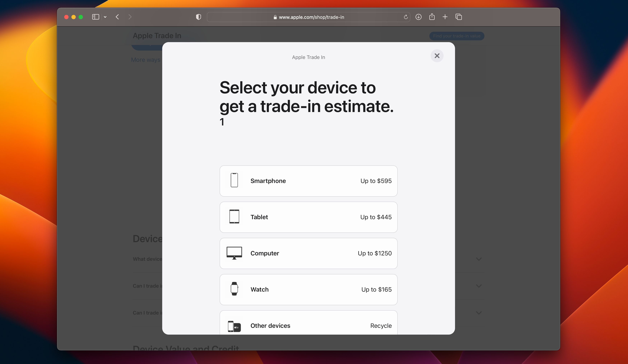628x364 pixels.
Task: Go back to the previous page
Action: point(117,17)
